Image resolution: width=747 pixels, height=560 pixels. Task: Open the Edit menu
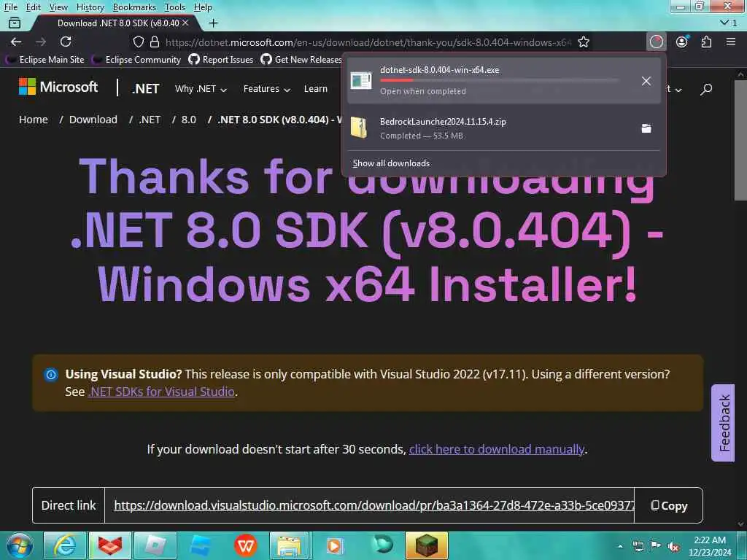33,7
